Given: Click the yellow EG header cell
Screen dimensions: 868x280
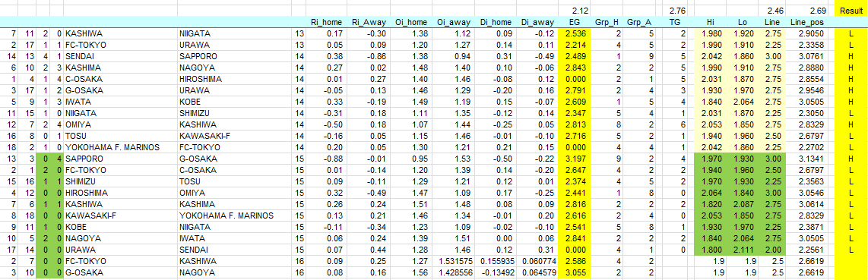Looking at the screenshot, I should (x=574, y=22).
